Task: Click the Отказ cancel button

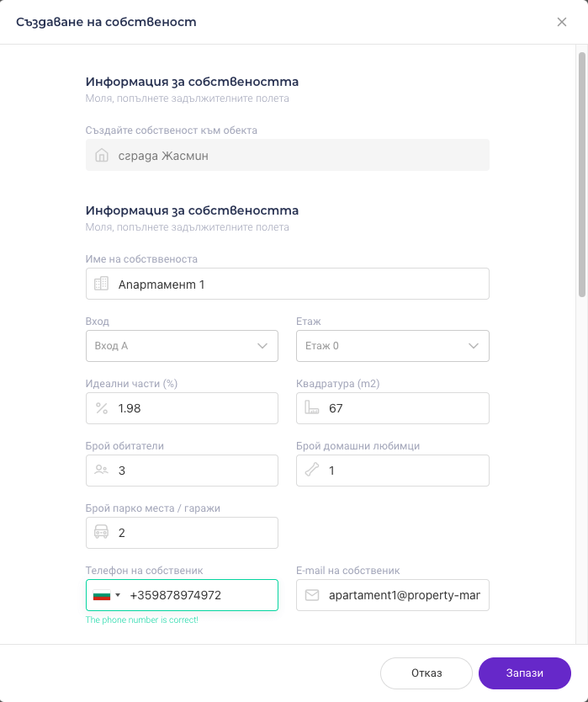Action: pyautogui.click(x=426, y=673)
